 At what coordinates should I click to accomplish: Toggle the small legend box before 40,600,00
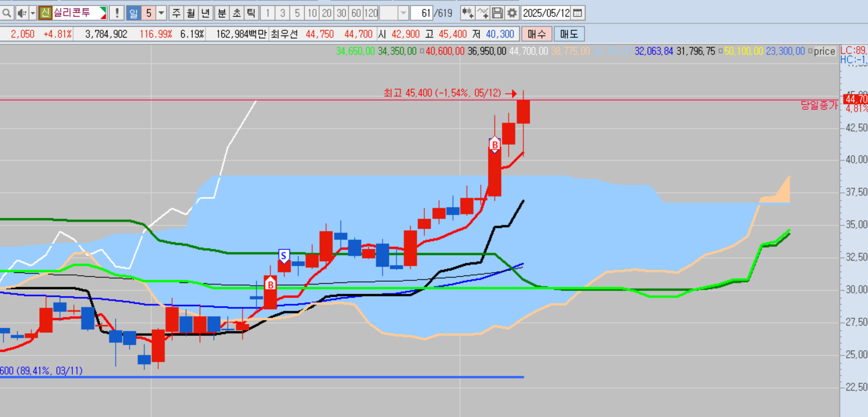pyautogui.click(x=422, y=51)
